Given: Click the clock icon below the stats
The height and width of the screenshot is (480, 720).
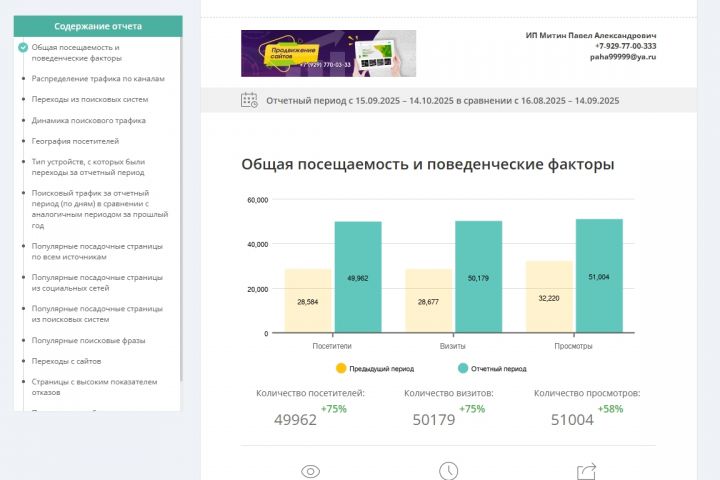Looking at the screenshot, I should (449, 471).
